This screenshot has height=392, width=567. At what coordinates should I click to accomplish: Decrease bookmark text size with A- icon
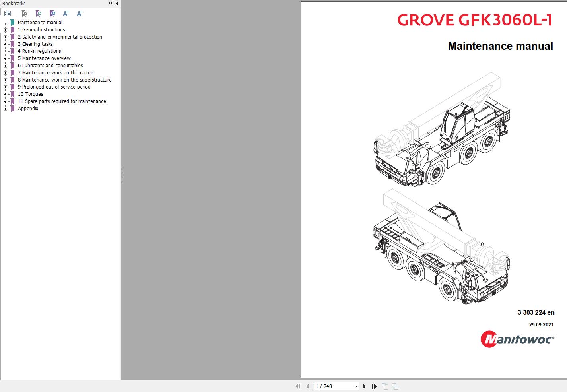coord(80,13)
